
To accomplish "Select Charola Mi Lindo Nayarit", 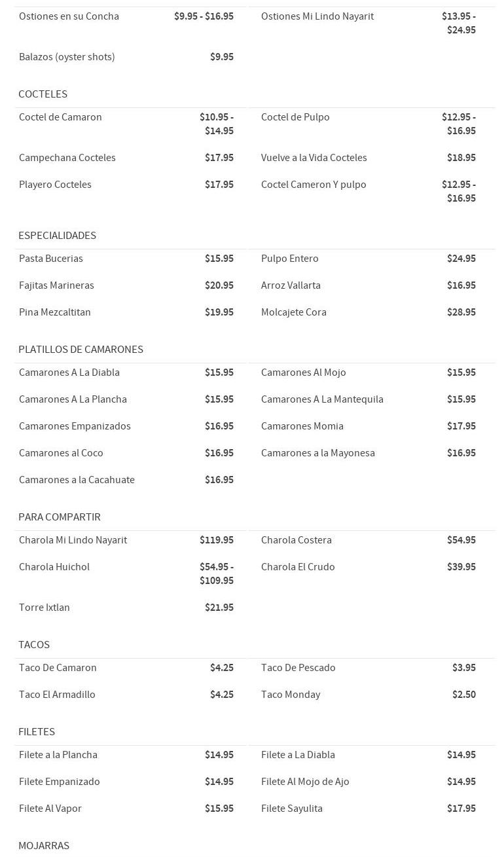I will 73,540.
